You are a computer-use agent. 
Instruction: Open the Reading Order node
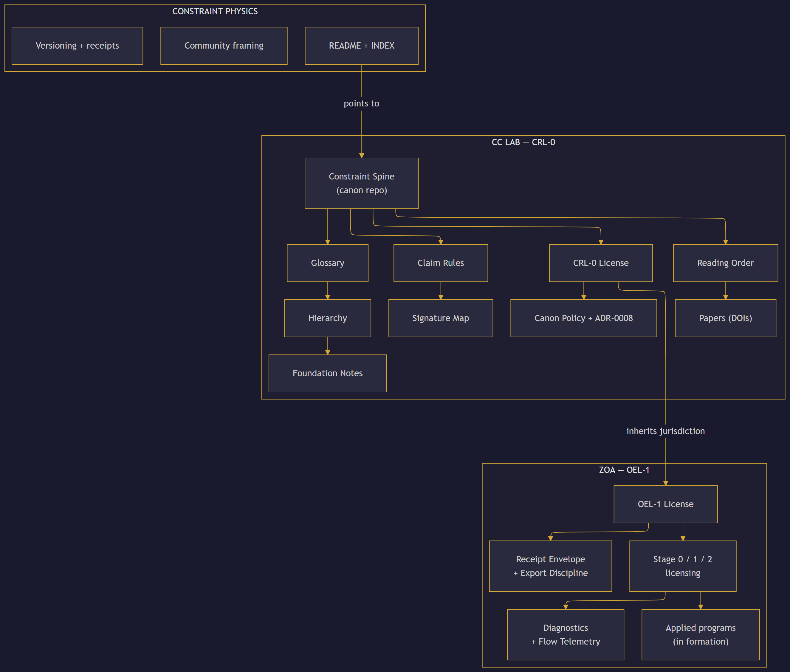[725, 263]
